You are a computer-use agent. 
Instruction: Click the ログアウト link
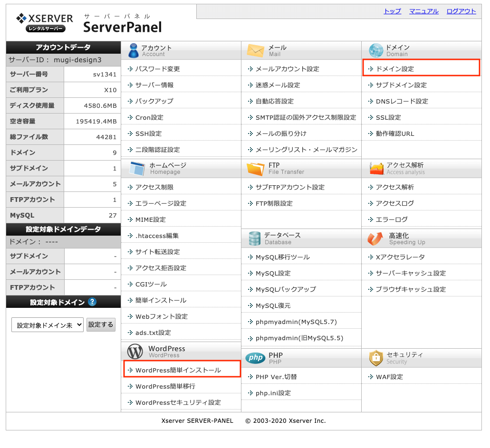point(461,11)
